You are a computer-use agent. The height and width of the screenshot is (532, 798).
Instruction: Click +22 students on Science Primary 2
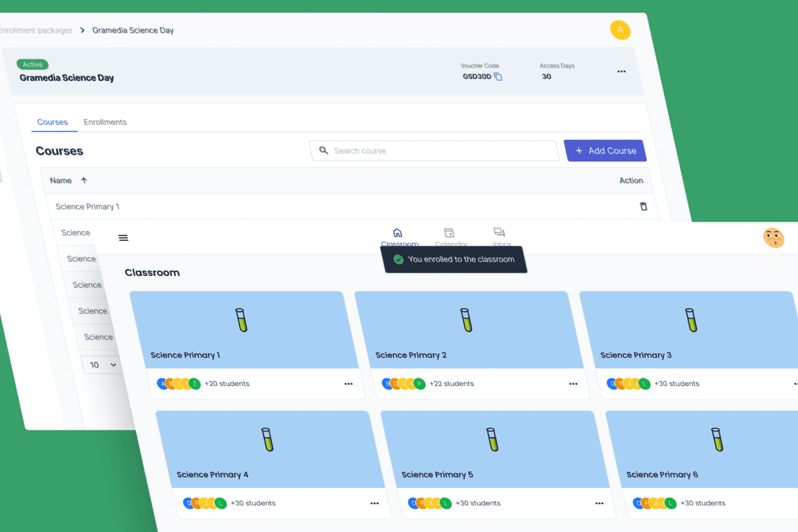[x=452, y=384]
